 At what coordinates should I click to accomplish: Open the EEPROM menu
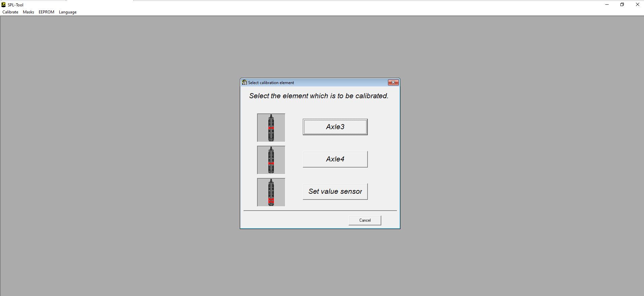pos(46,12)
